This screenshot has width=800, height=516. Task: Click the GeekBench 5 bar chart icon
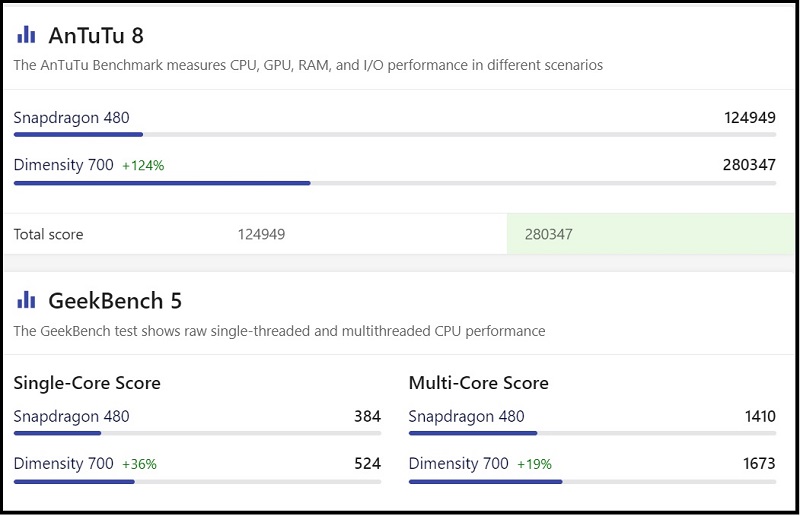click(x=26, y=300)
